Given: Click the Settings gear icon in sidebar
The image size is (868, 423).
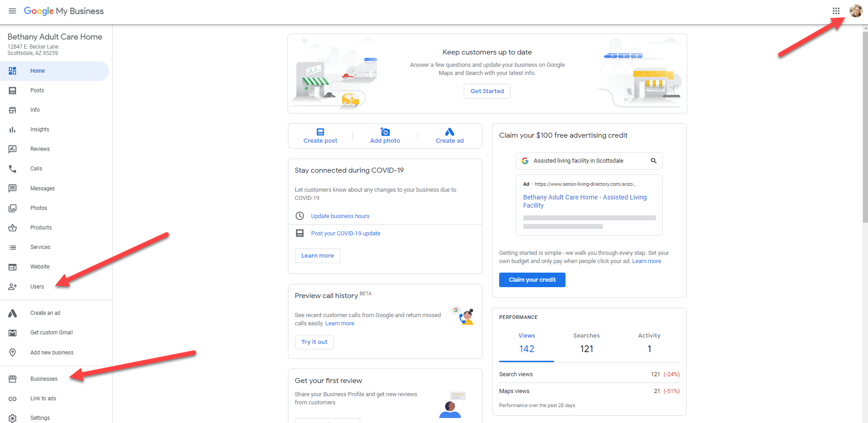Looking at the screenshot, I should click(12, 418).
